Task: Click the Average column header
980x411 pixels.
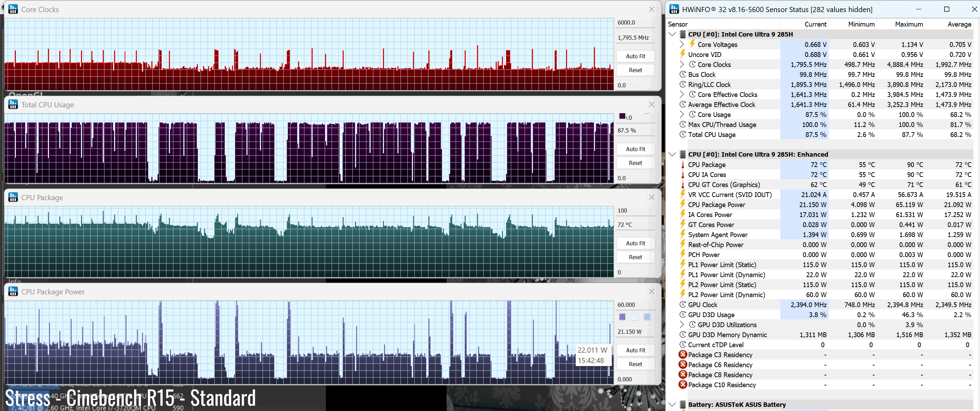Action: [949, 24]
